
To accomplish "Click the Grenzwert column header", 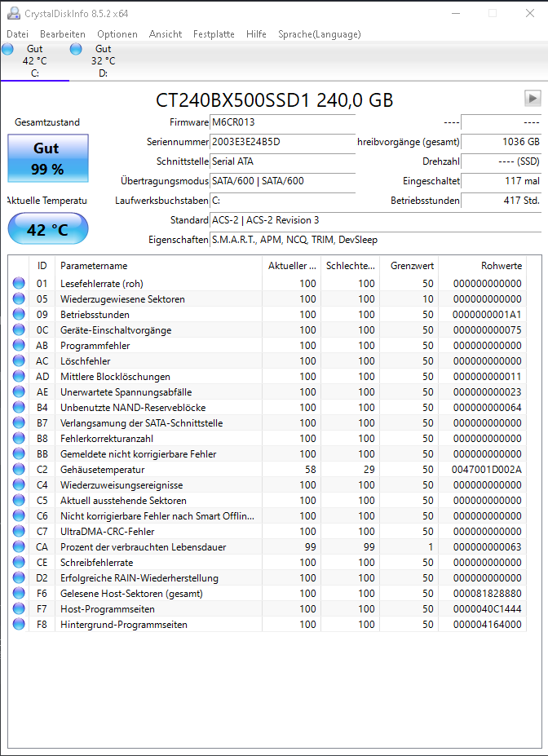I will tap(409, 266).
